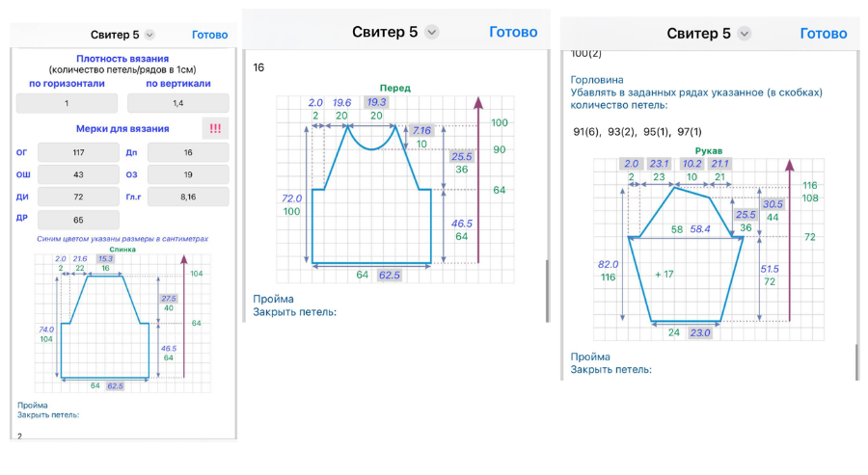Select the Гл.г field showing 8,16

188,197
